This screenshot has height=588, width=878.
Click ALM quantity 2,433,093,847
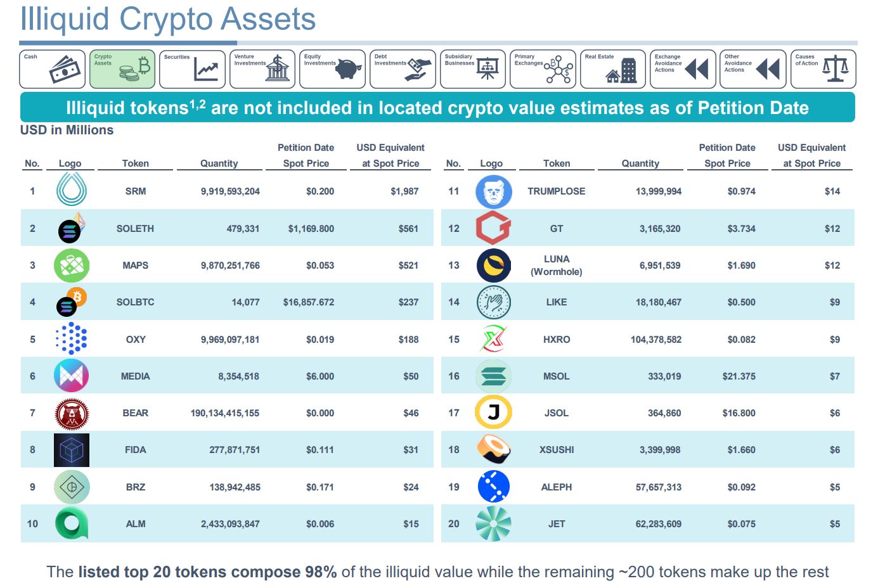click(230, 524)
